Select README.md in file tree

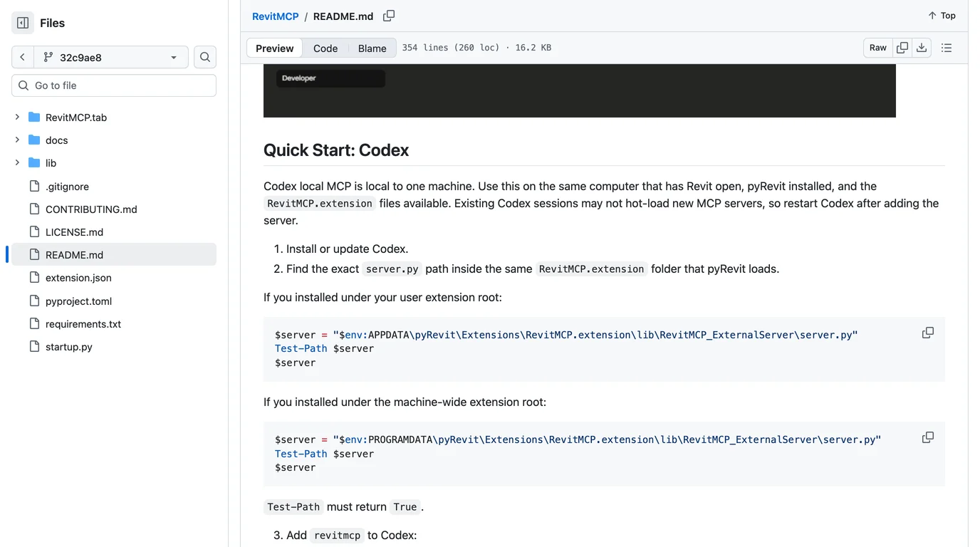click(x=114, y=255)
